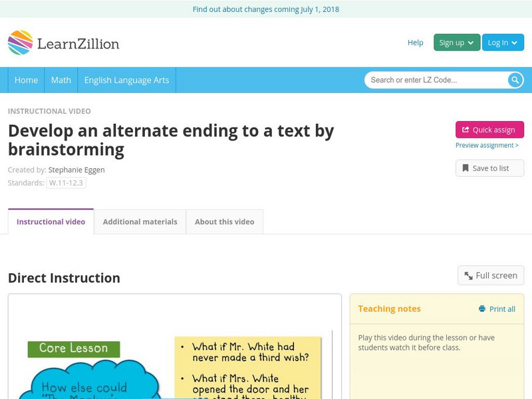Switch to the Additional materials tab
The width and height of the screenshot is (532, 399).
click(140, 221)
